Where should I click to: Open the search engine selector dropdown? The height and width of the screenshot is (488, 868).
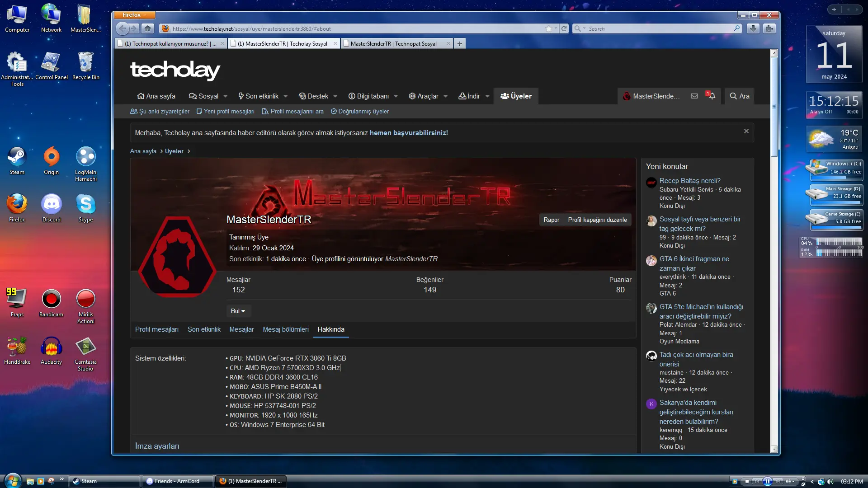(580, 28)
